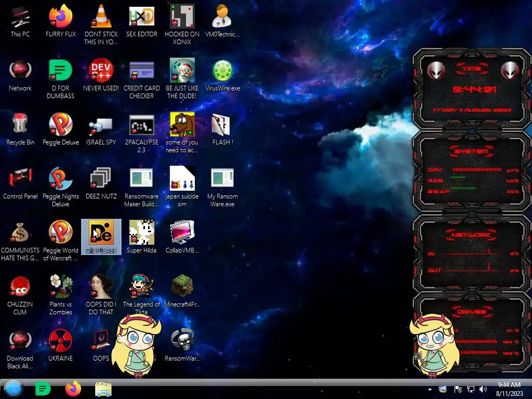Click the Action Center flag tray icon
The image size is (532, 399).
tap(458, 389)
